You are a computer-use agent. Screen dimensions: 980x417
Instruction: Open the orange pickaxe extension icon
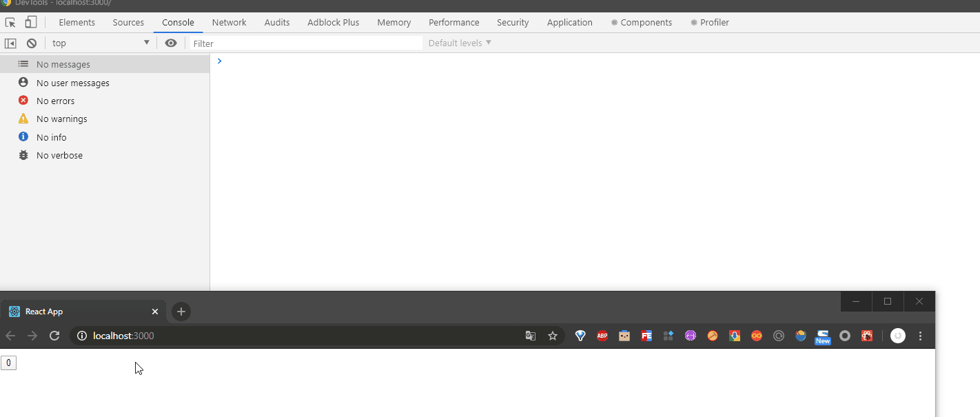click(x=713, y=336)
